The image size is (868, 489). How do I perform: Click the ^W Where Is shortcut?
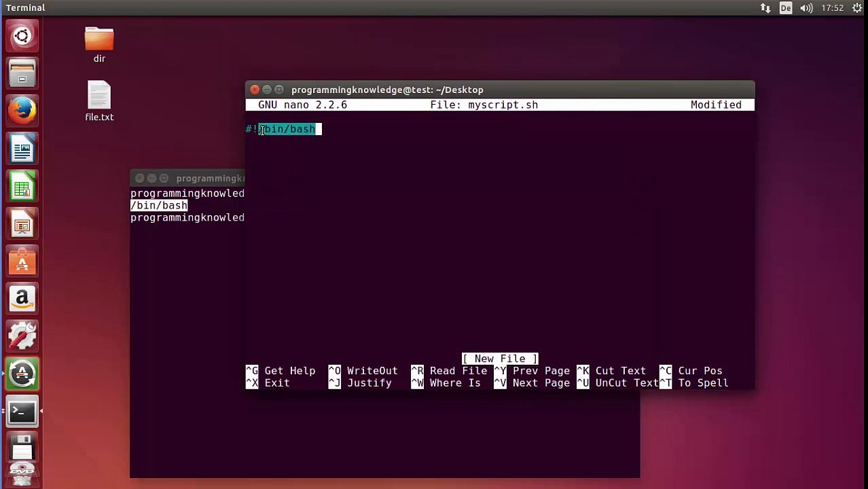point(446,383)
